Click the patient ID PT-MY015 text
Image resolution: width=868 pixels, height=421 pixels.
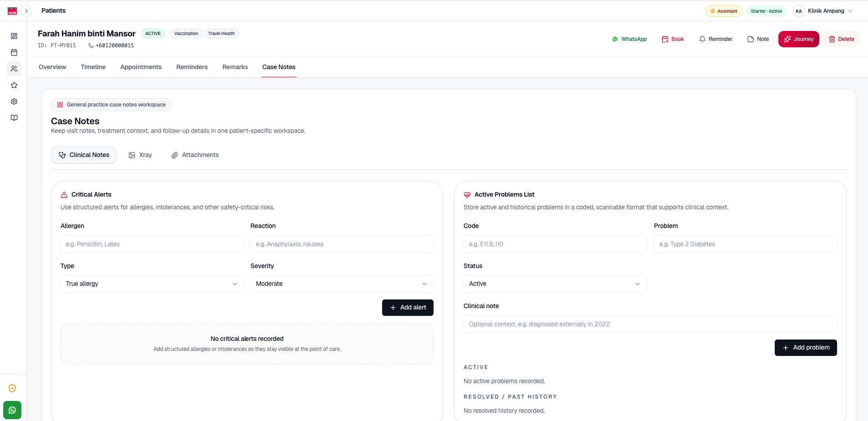(57, 46)
